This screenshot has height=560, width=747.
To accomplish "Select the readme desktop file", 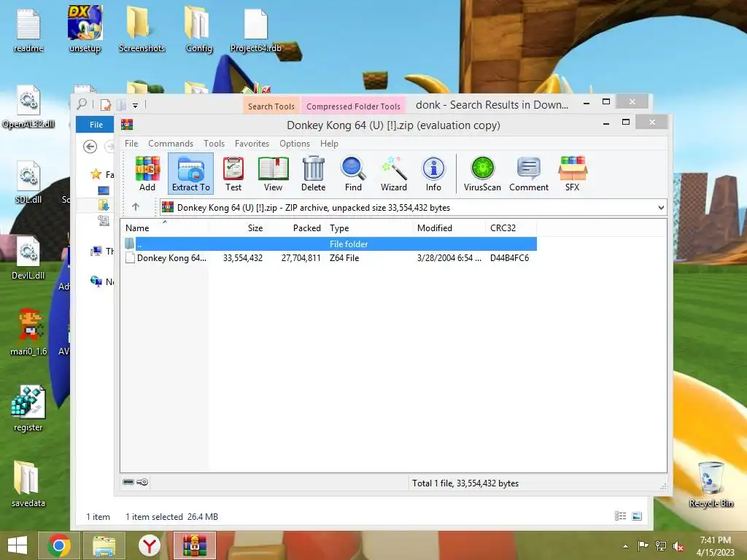I will 28,30.
